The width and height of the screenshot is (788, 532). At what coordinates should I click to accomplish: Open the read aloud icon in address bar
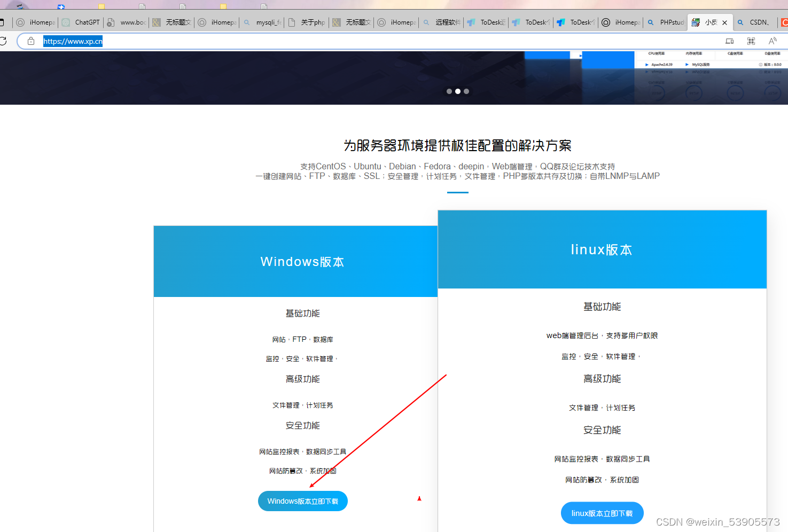(x=773, y=41)
